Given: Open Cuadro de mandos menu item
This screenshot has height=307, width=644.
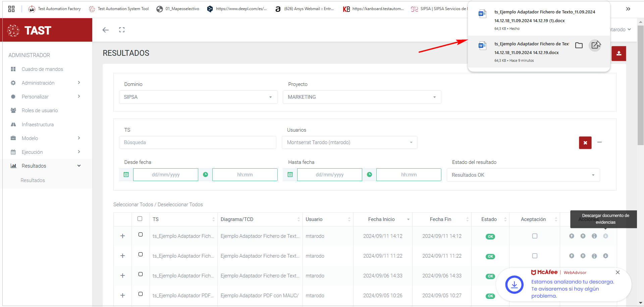Looking at the screenshot, I should pyautogui.click(x=42, y=69).
